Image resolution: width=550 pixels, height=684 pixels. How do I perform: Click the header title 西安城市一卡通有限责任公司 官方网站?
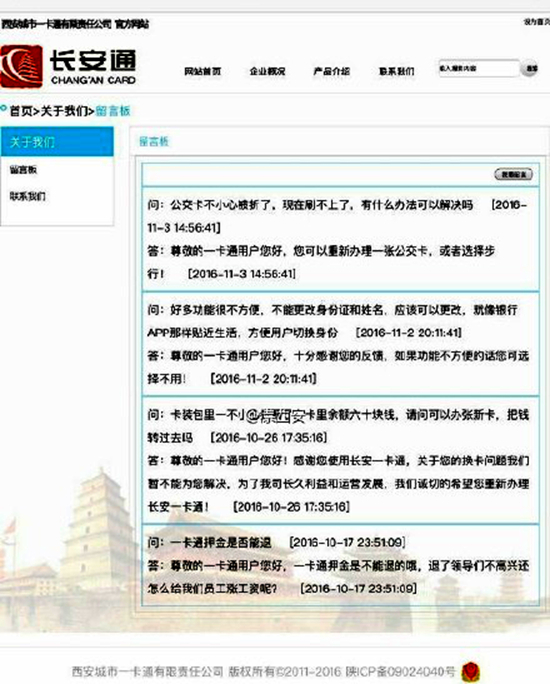[x=75, y=24]
